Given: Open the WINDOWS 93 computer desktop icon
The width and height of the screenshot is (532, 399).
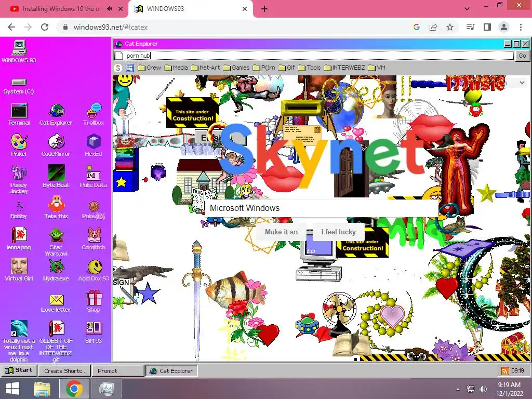Looking at the screenshot, I should tap(19, 51).
